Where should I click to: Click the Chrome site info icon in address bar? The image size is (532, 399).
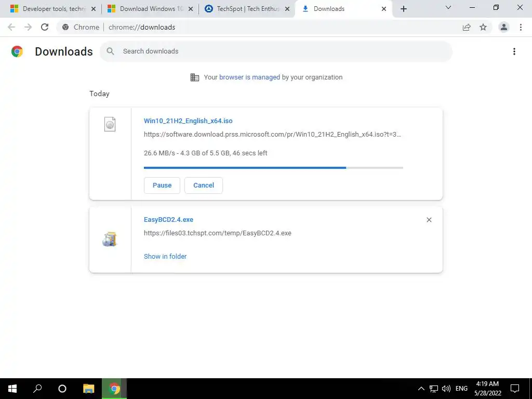[65, 27]
